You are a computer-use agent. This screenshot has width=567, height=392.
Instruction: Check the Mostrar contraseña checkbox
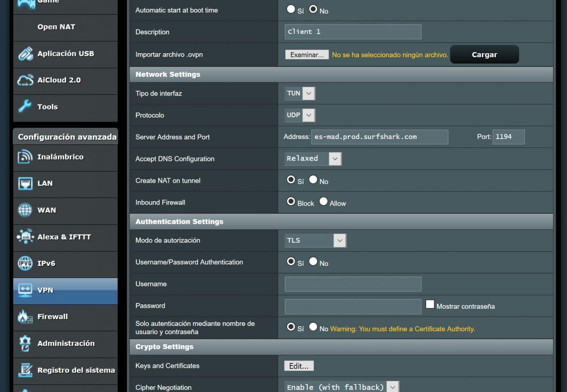[430, 304]
